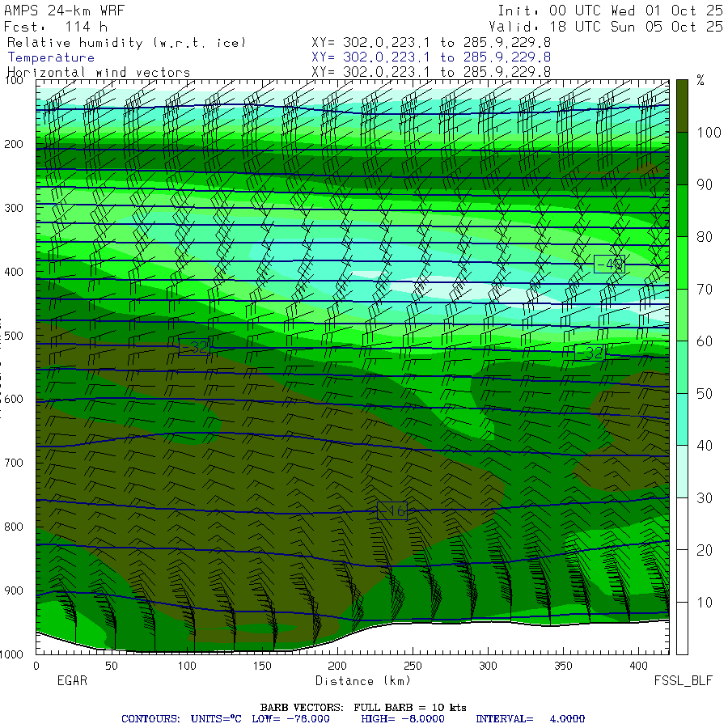Image resolution: width=728 pixels, height=728 pixels.
Task: Pick the olive above-100% colorbar segment
Action: tap(682, 105)
